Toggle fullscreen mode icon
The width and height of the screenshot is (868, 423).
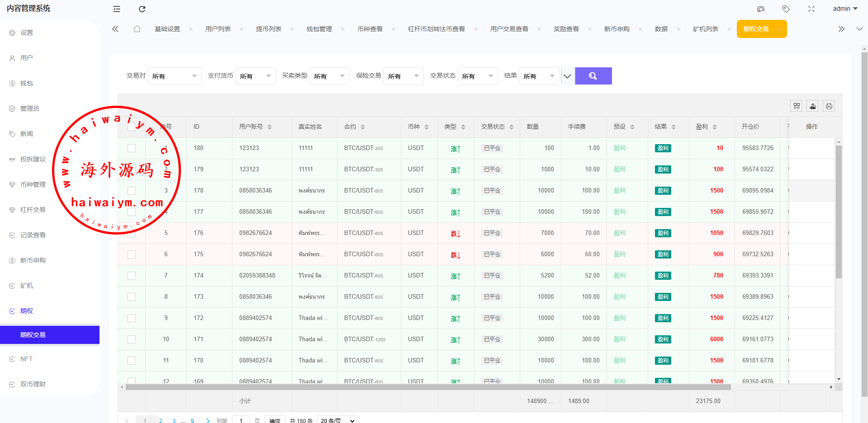point(811,9)
